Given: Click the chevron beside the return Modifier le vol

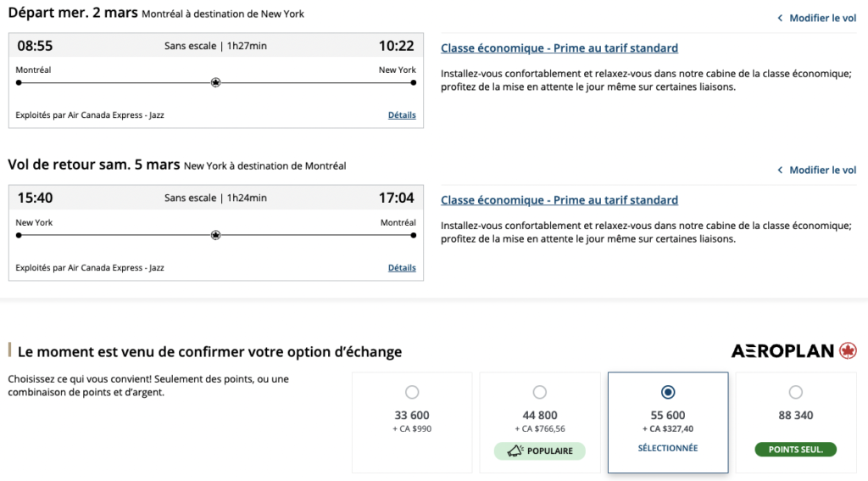Looking at the screenshot, I should pos(780,171).
